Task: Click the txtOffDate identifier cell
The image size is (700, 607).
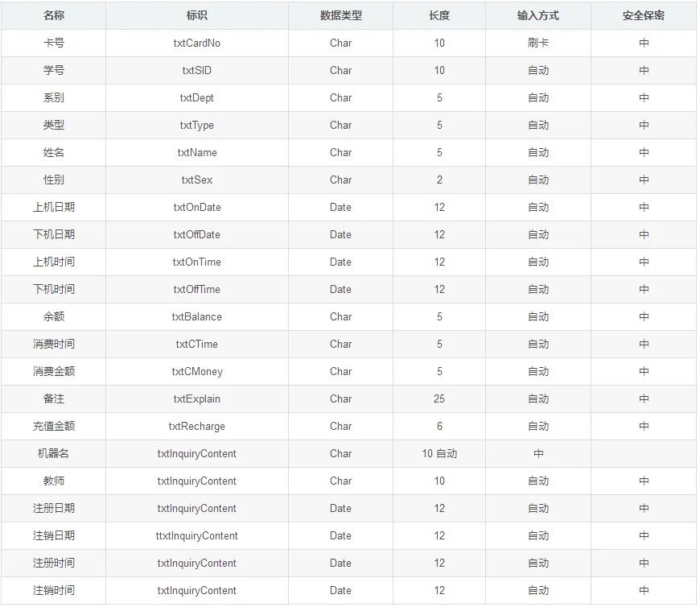Action: [197, 234]
